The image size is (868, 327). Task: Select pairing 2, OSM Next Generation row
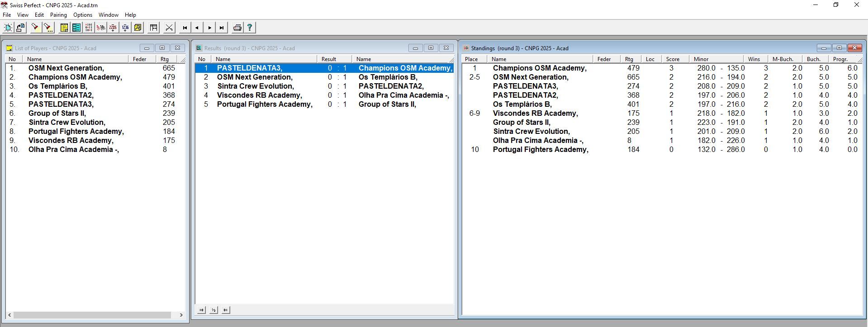(x=324, y=77)
